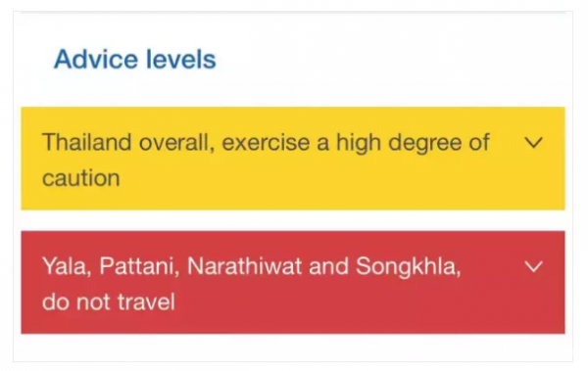Screen dimensions: 588x371
Task: Click the word Songkhla in red banner
Action: click(x=408, y=267)
